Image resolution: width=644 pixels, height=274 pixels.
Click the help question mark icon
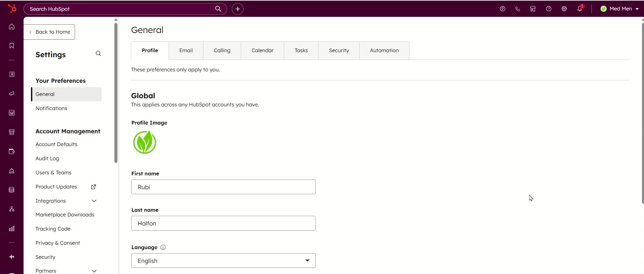pos(548,9)
